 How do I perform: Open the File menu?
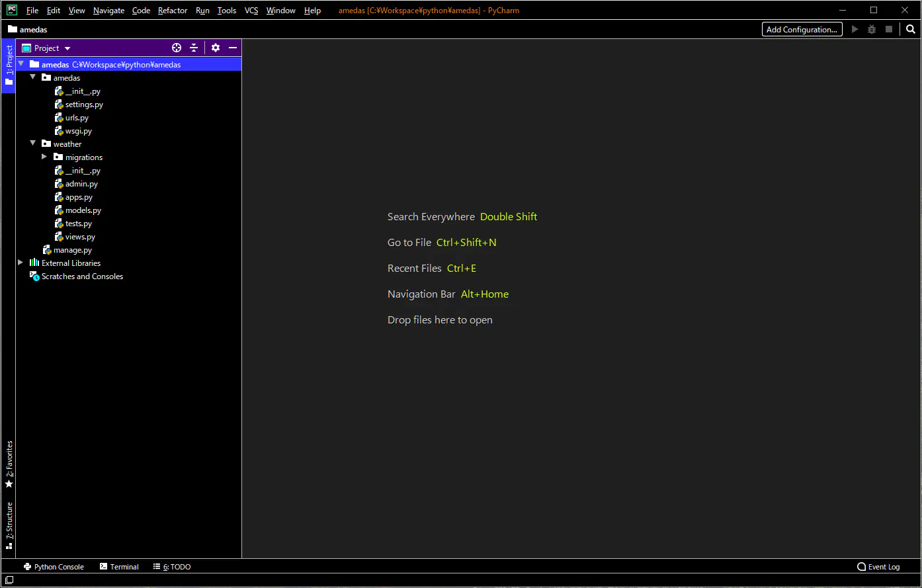[x=32, y=11]
